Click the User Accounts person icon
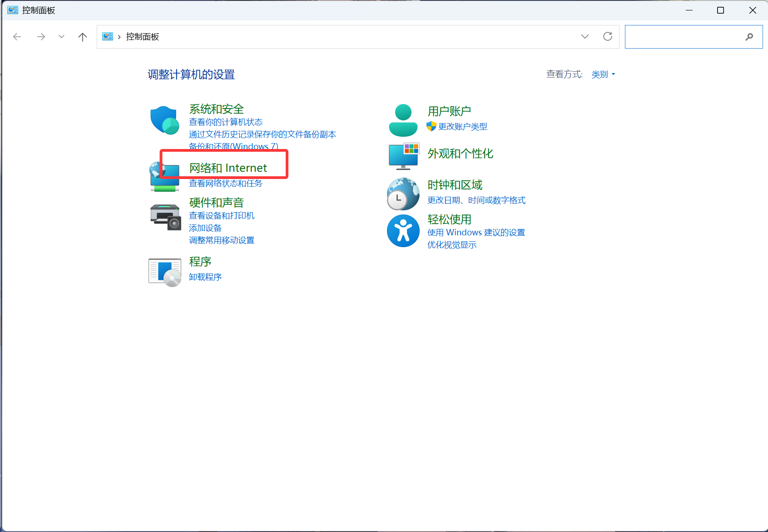The width and height of the screenshot is (768, 532). 403,120
